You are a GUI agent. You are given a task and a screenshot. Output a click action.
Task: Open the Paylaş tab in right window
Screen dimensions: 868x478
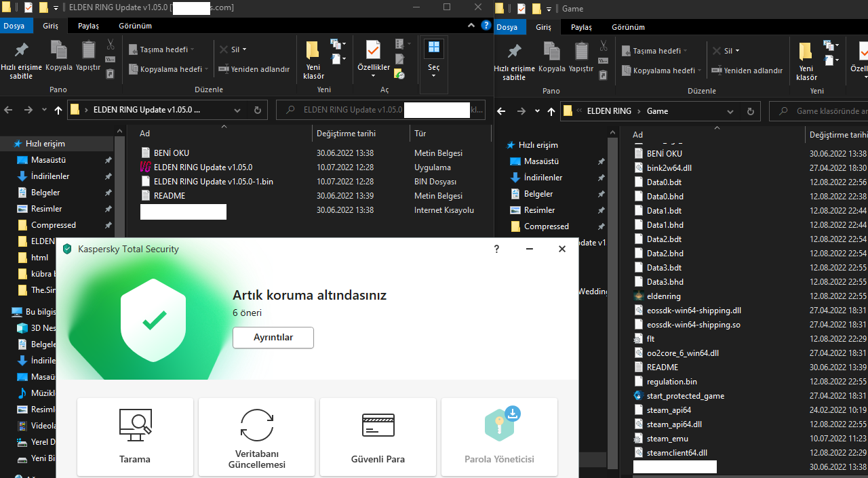coord(581,27)
